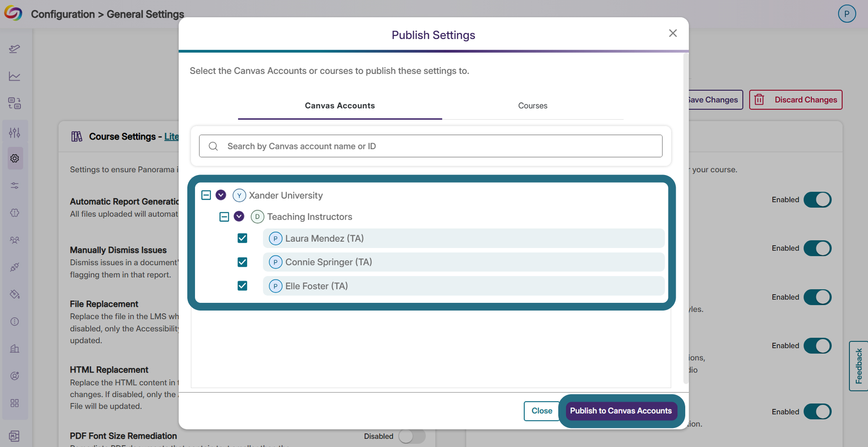Collapse the Xander University tree node
The height and width of the screenshot is (447, 868).
[221, 195]
